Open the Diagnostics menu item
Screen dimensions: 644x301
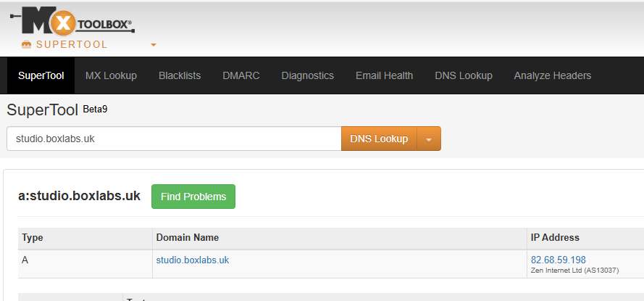pos(307,75)
